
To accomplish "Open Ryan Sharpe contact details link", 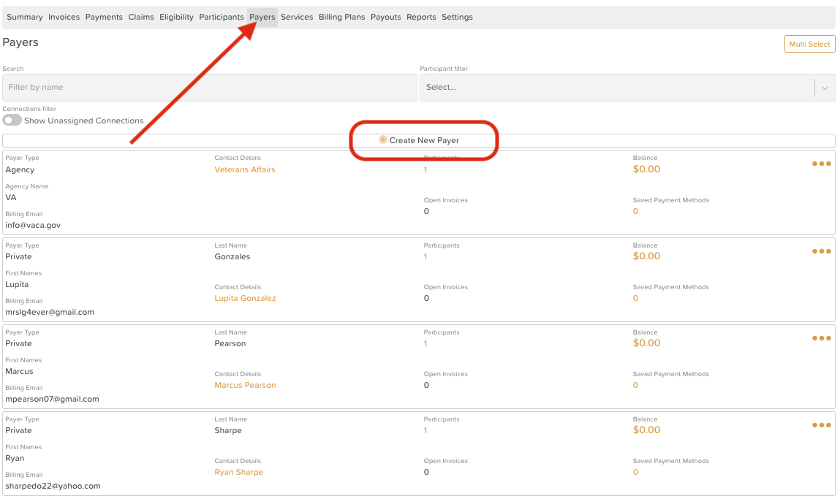I will pos(238,472).
